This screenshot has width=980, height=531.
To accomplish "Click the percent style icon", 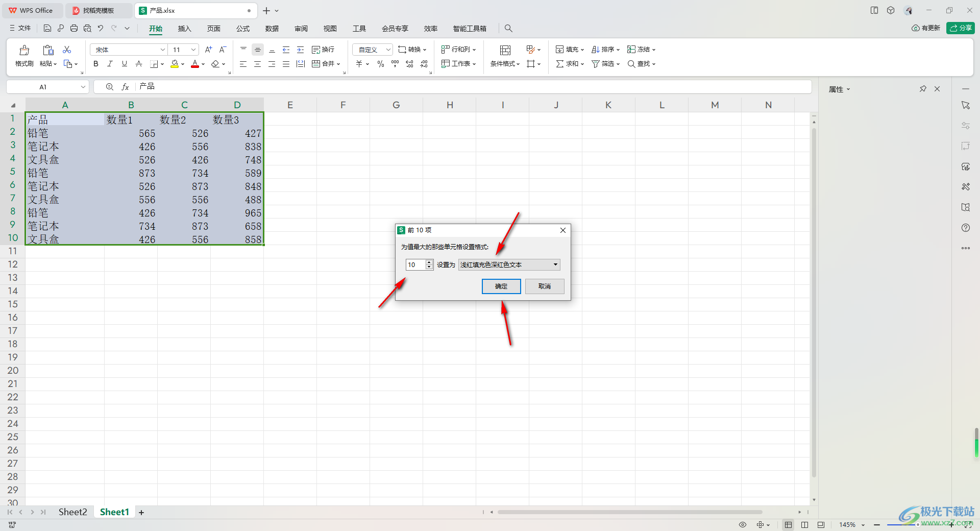I will [x=381, y=64].
